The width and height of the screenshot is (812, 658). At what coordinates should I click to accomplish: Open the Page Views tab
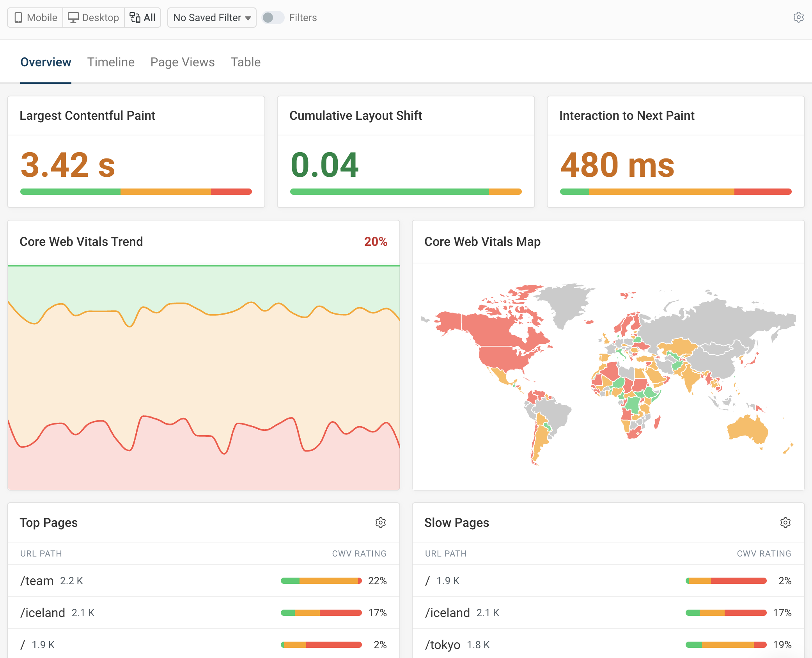tap(183, 62)
